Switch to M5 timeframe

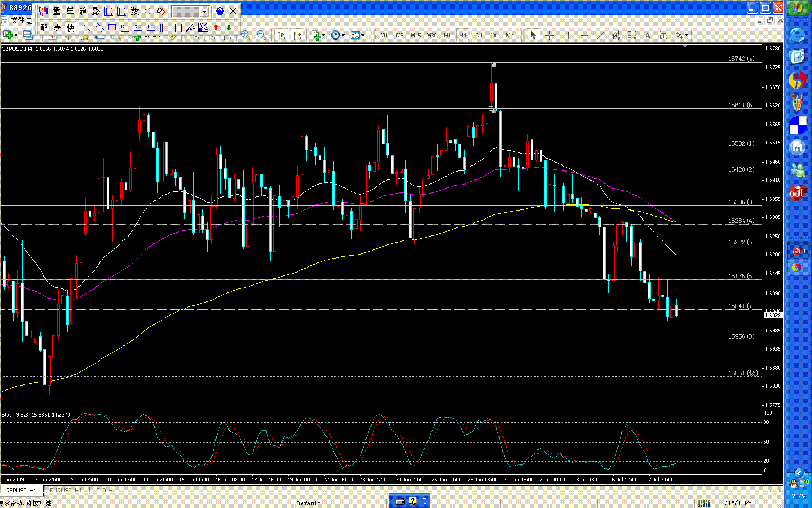[x=400, y=35]
